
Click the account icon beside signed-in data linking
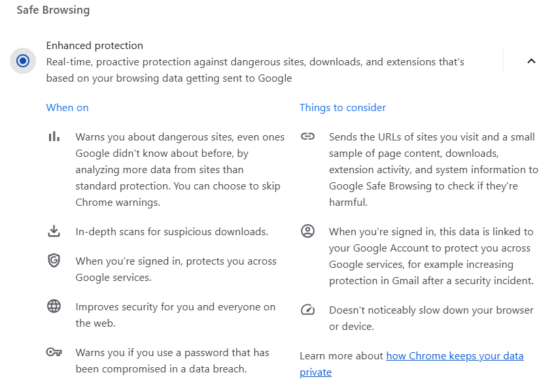click(x=307, y=231)
